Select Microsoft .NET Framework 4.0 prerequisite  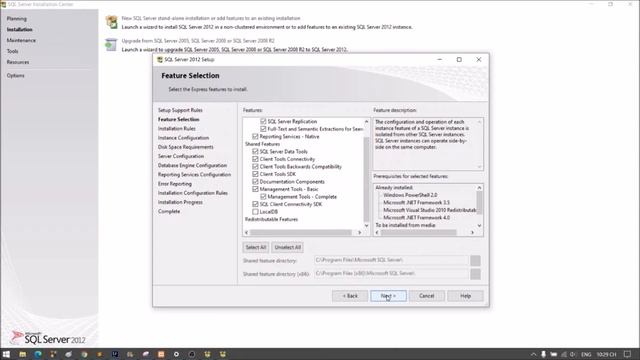pos(416,218)
